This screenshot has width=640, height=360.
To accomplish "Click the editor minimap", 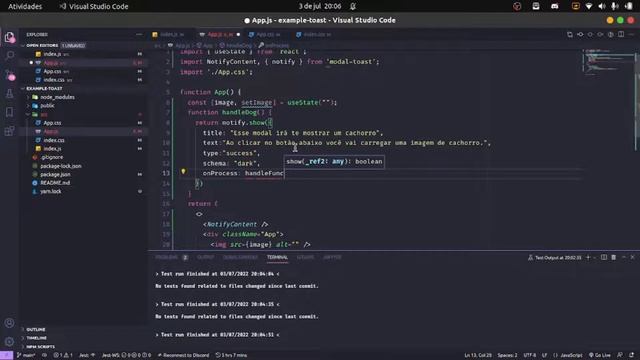I will pyautogui.click(x=608, y=63).
